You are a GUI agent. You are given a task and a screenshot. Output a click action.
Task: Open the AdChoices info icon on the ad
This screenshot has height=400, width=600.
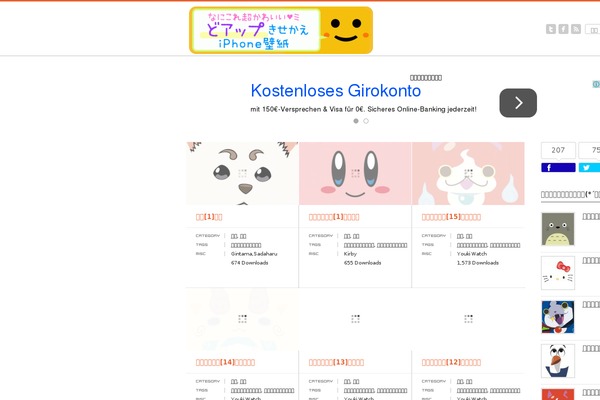tap(596, 84)
